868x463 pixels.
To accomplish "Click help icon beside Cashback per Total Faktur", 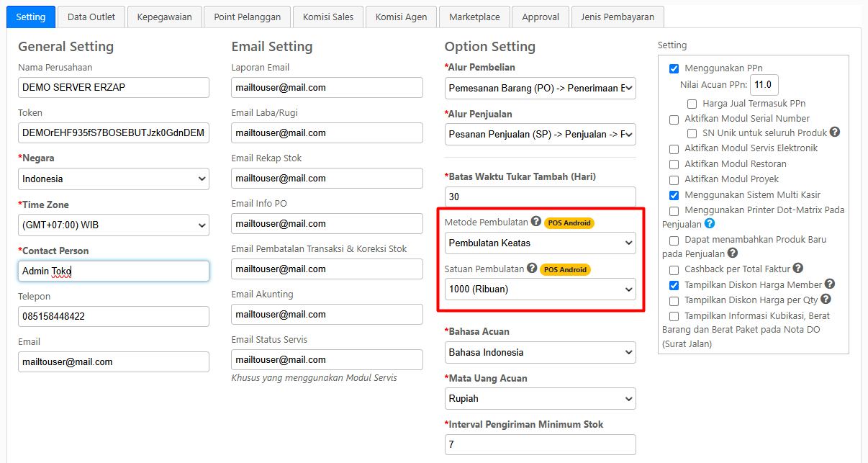I will pos(797,269).
